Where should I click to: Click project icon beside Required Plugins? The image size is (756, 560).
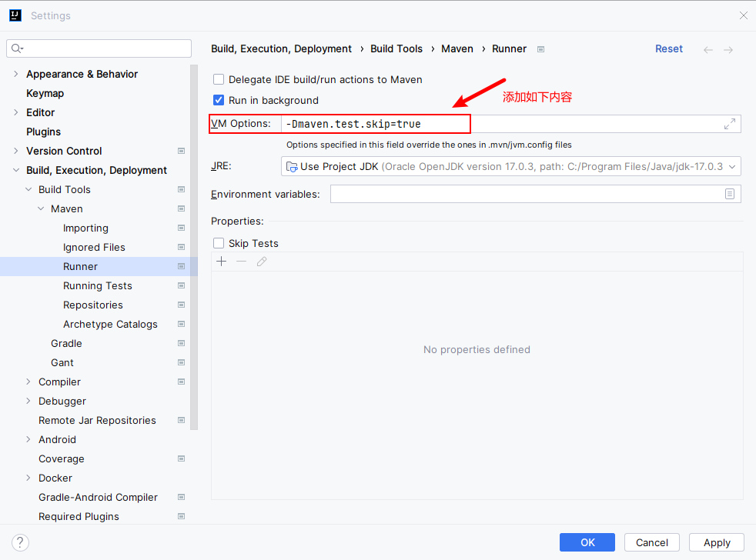(181, 517)
